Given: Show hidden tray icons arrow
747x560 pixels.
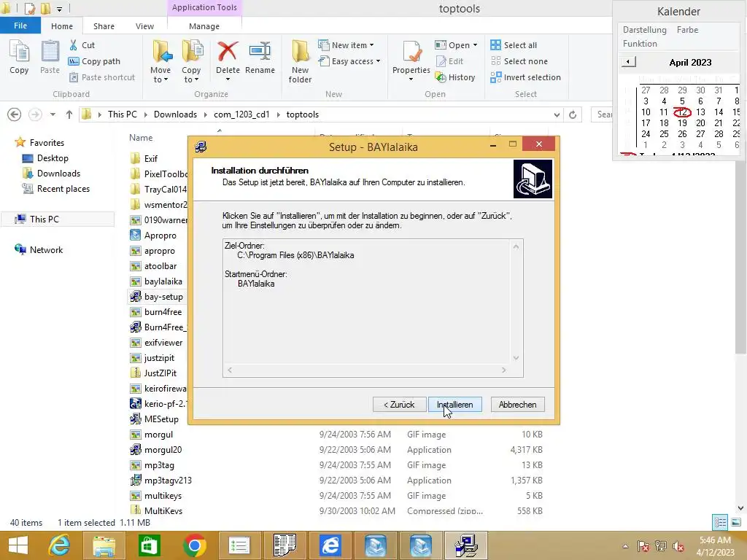Looking at the screenshot, I should click(x=625, y=546).
